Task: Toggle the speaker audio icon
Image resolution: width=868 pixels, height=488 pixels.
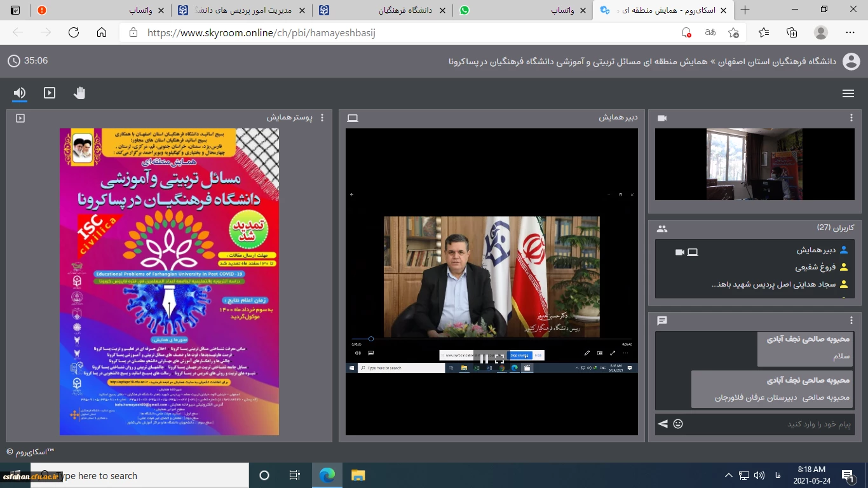Action: tap(20, 93)
